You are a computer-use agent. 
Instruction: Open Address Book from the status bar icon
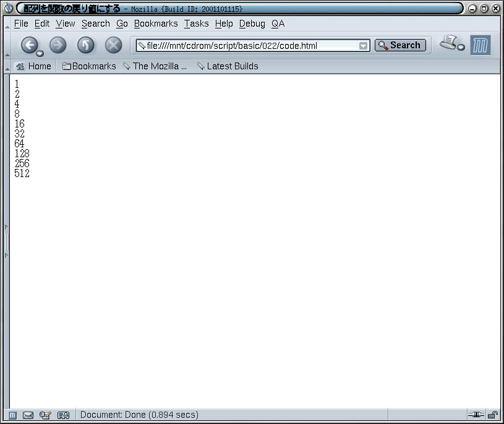coord(63,415)
